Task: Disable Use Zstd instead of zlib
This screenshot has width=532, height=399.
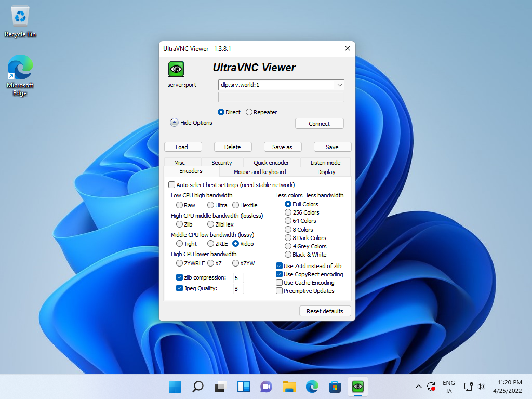Action: click(279, 265)
